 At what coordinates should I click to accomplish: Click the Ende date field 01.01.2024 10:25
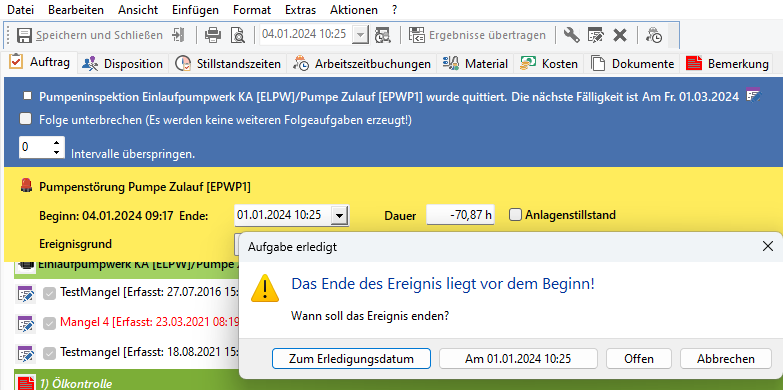click(x=282, y=215)
